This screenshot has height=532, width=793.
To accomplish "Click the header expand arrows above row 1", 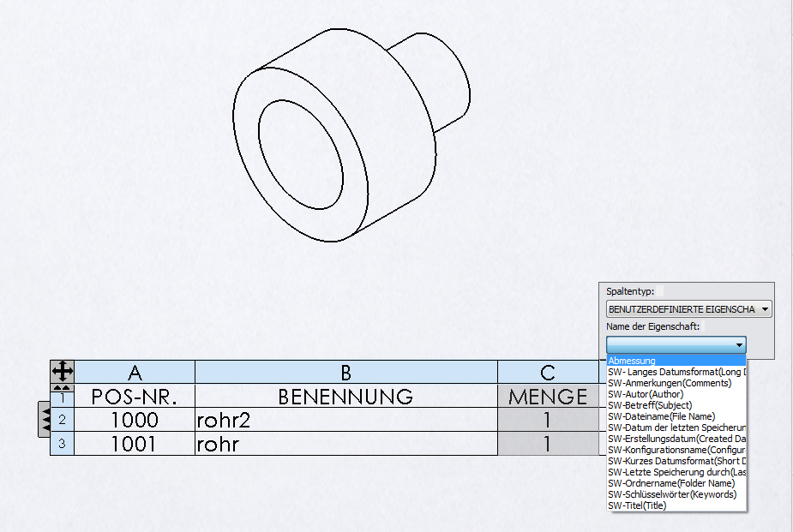I will coord(63,387).
